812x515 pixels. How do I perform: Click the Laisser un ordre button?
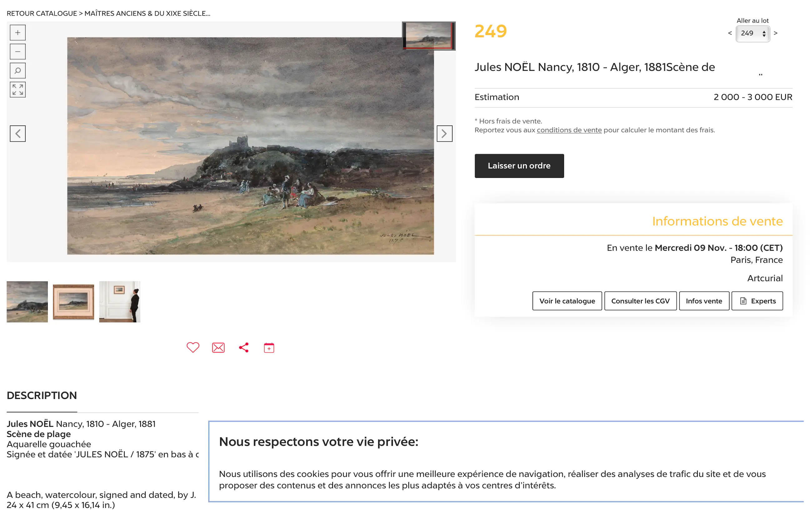coord(519,166)
